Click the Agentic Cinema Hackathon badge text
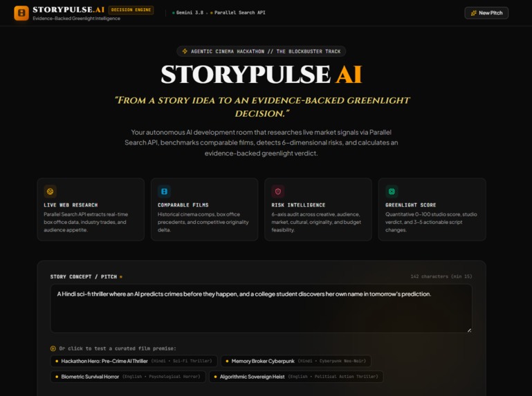Viewport: 532px width, 396px height. 266,52
